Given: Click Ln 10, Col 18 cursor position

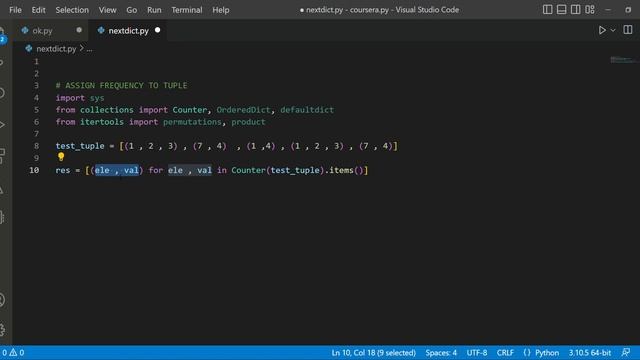Looking at the screenshot, I should click(373, 353).
